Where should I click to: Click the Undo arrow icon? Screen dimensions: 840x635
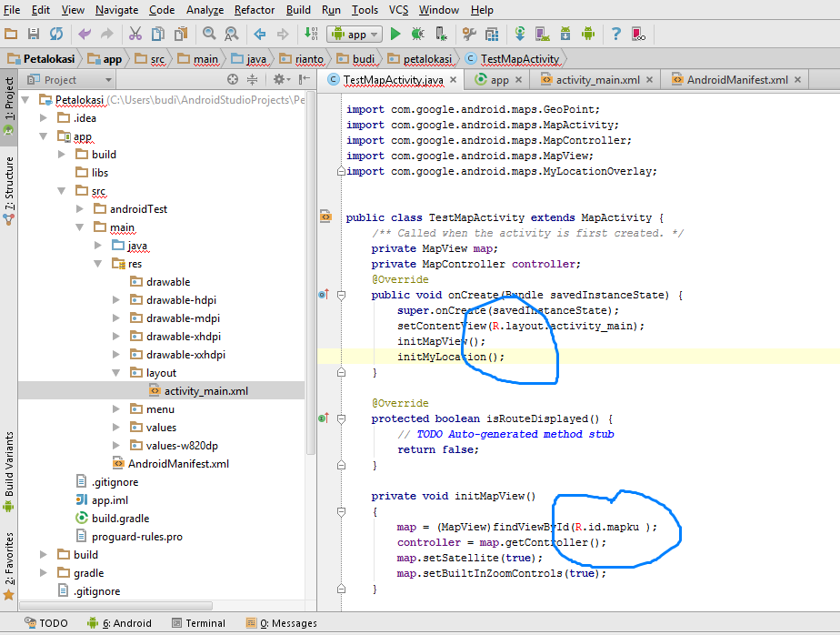(85, 34)
